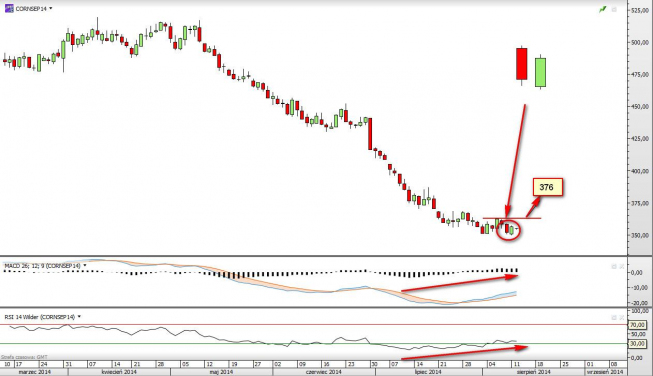Click the 425,00 price axis label
The height and width of the screenshot is (376, 653).
pyautogui.click(x=640, y=139)
